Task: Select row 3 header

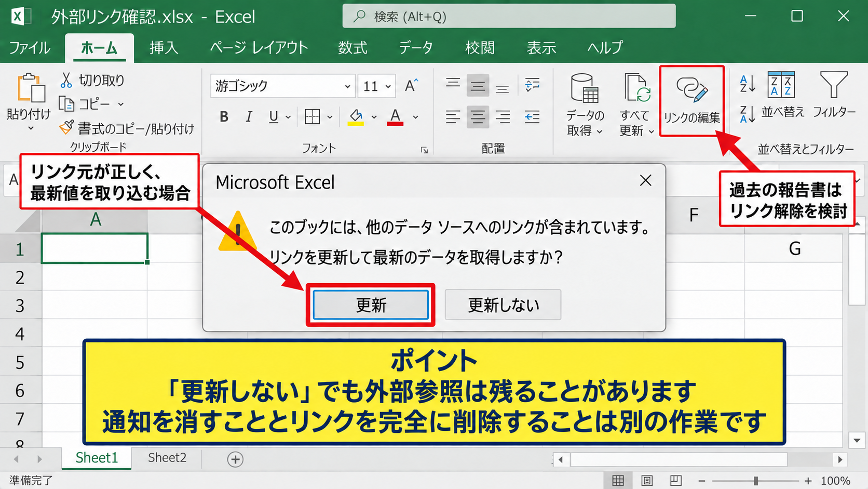Action: pyautogui.click(x=20, y=306)
